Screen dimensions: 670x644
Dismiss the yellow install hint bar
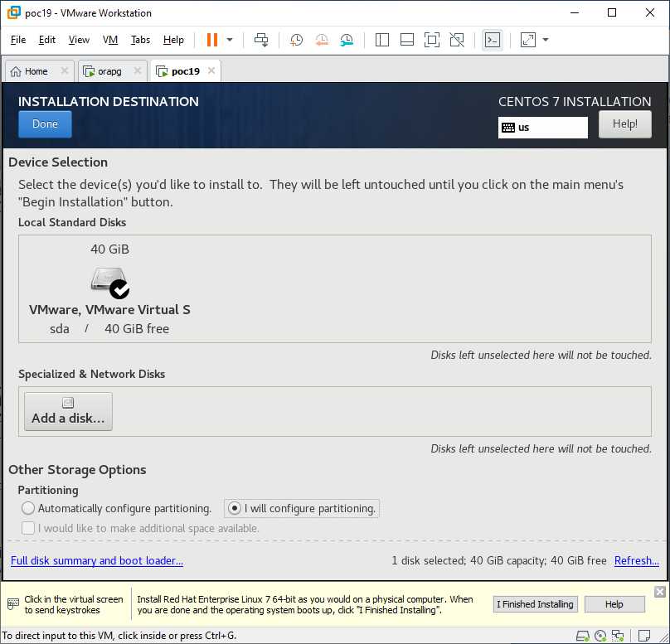660,592
